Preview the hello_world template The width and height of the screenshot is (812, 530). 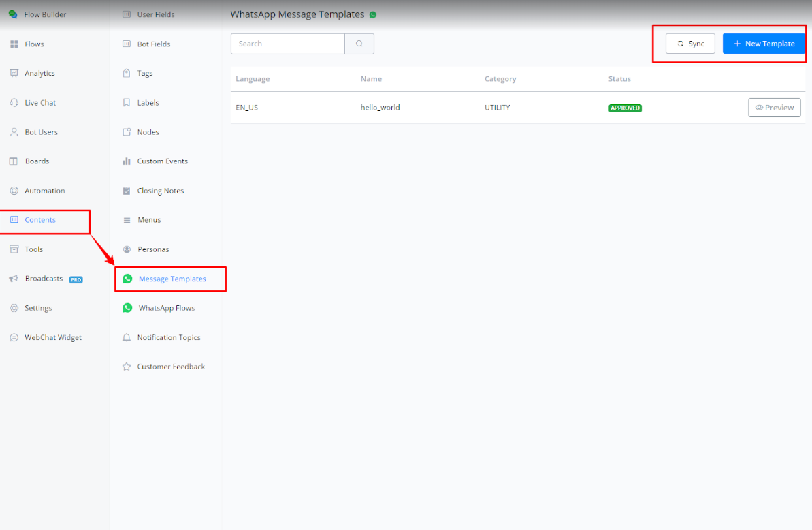point(774,108)
